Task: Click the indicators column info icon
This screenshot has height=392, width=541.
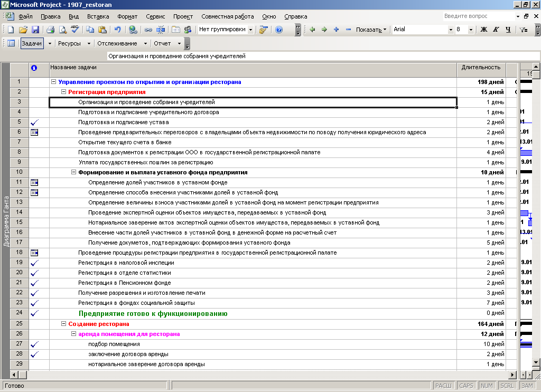Action: (34, 68)
